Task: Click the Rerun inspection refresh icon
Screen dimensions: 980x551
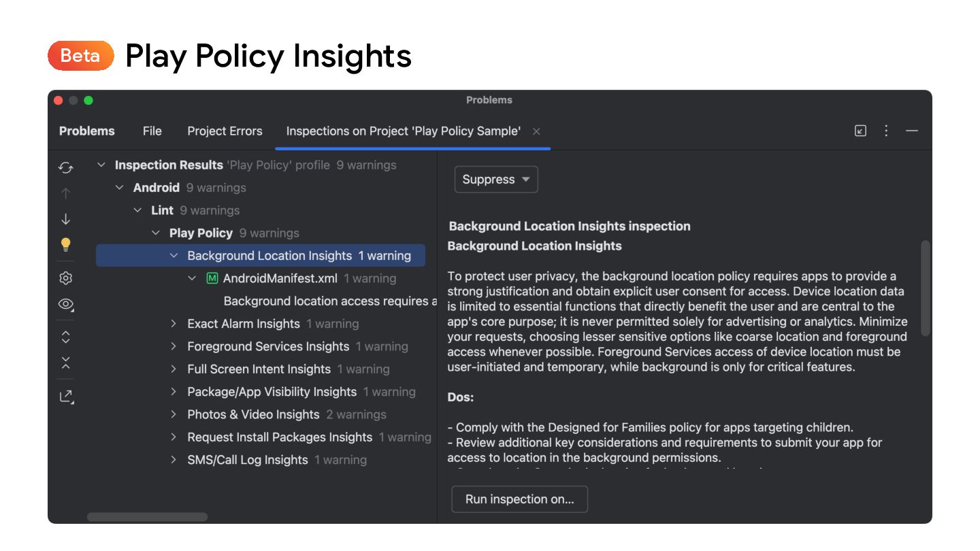Action: [x=66, y=167]
